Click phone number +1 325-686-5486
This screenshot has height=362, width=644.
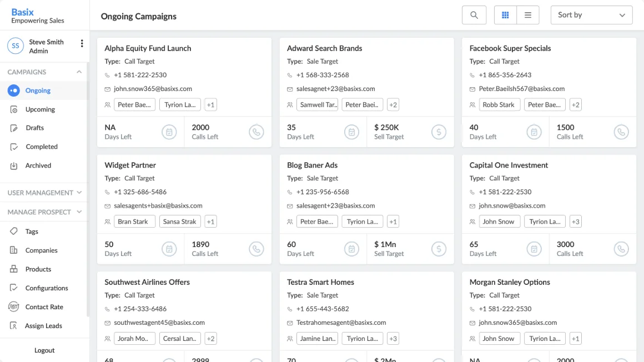[x=140, y=192]
